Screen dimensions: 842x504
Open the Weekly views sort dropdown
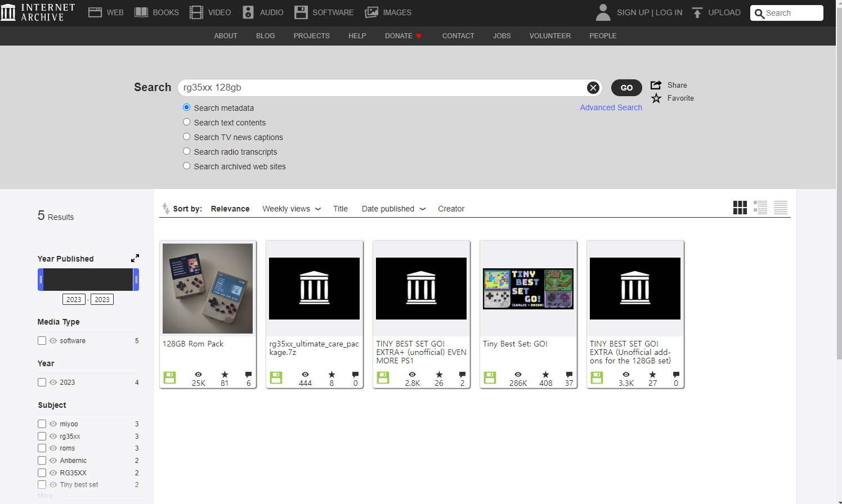[292, 209]
